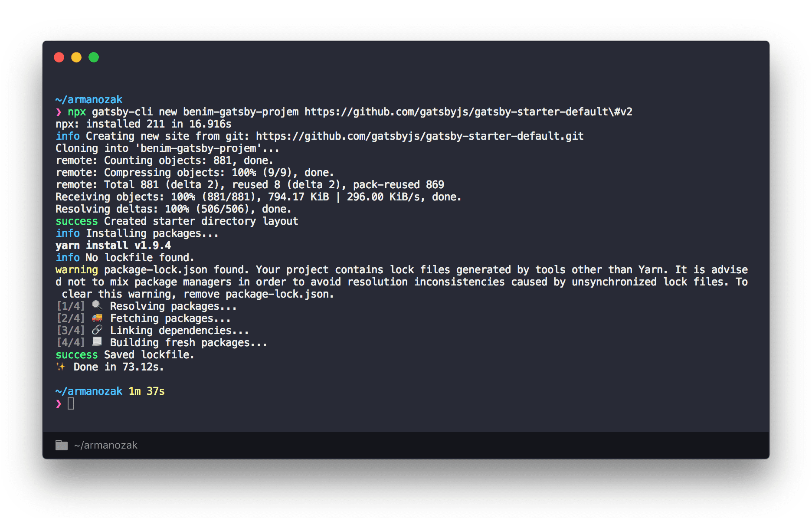Image resolution: width=812 pixels, height=518 pixels.
Task: Click the yellow minimize window button
Action: (76, 57)
